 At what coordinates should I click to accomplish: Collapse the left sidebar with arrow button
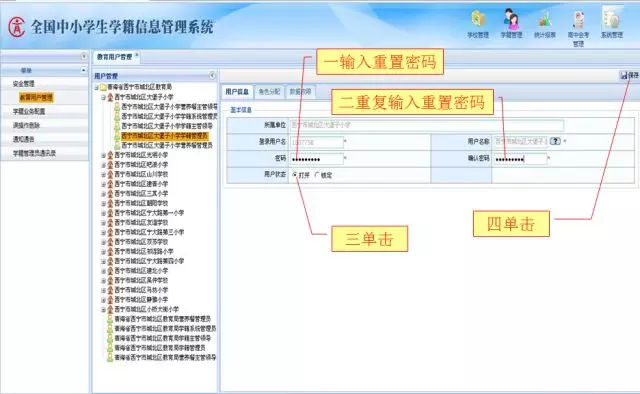84,56
